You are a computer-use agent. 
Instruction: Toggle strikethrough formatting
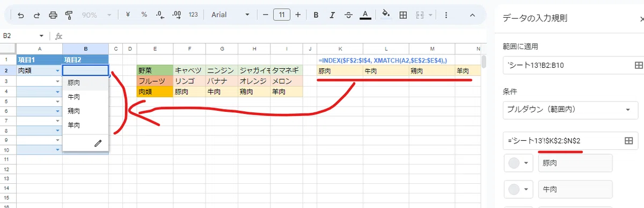[348, 15]
